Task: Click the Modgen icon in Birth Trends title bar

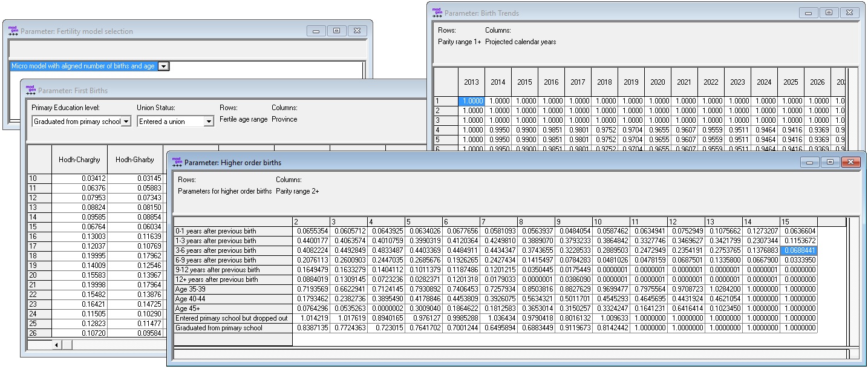Action: coord(437,13)
